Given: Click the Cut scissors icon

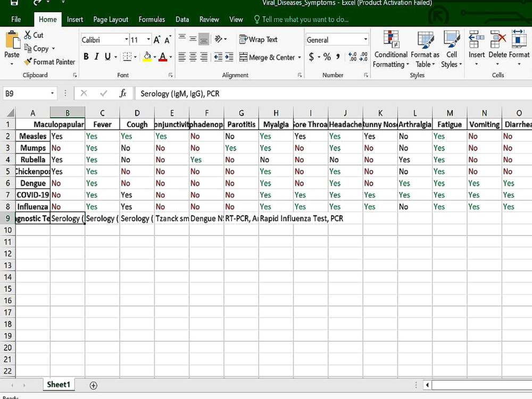Looking at the screenshot, I should point(28,35).
